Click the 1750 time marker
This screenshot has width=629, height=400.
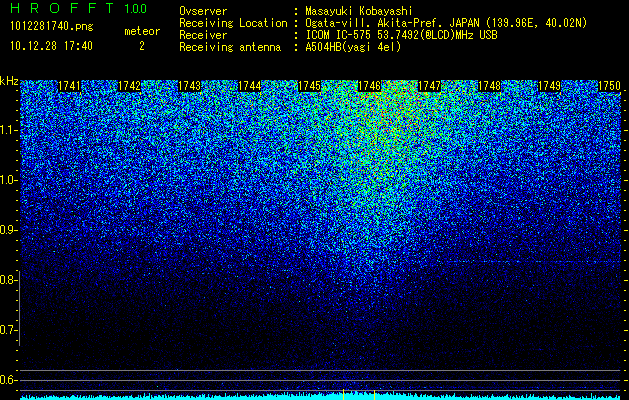(609, 86)
